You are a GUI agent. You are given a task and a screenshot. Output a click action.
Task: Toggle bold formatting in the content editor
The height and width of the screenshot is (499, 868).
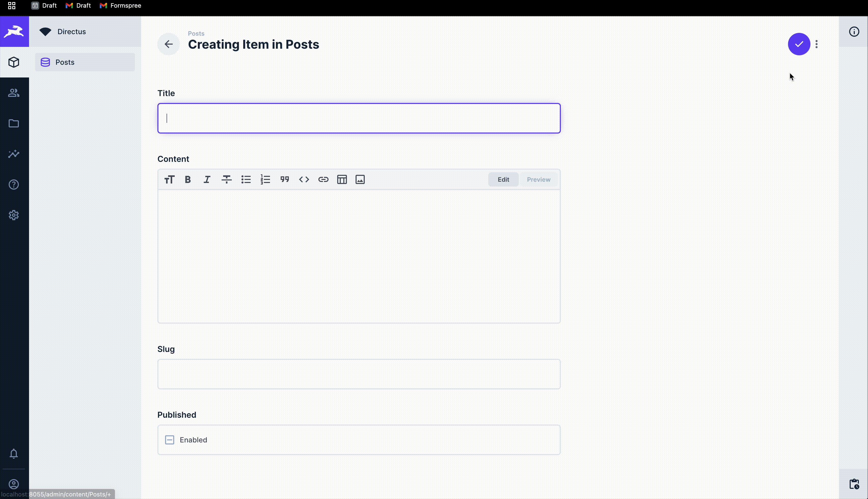point(188,179)
